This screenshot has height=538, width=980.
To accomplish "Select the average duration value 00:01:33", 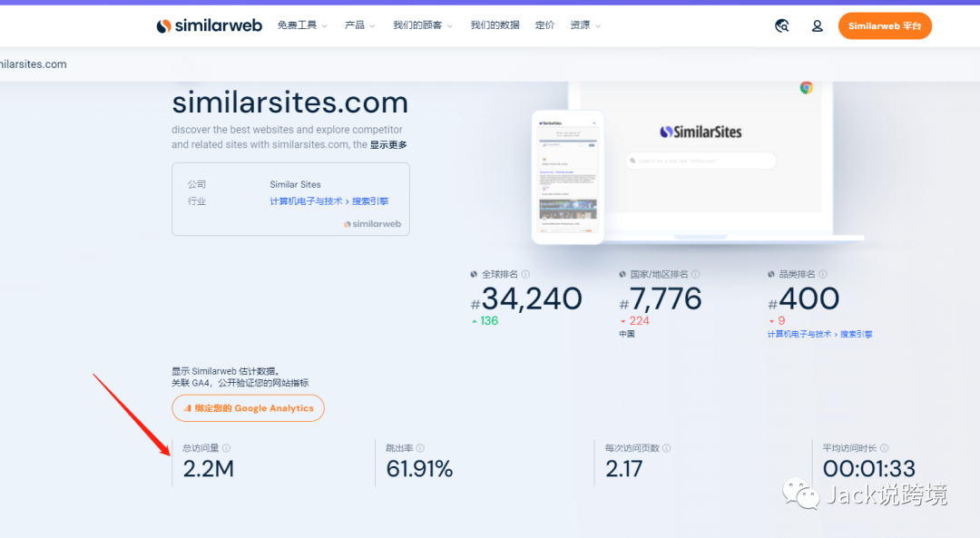I will [x=868, y=469].
